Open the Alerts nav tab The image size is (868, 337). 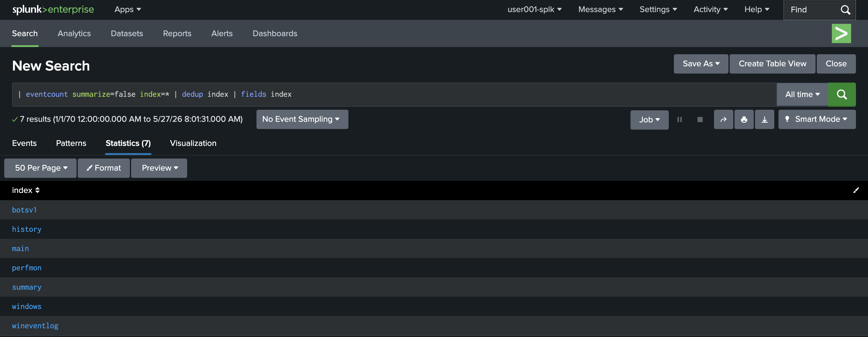point(222,33)
